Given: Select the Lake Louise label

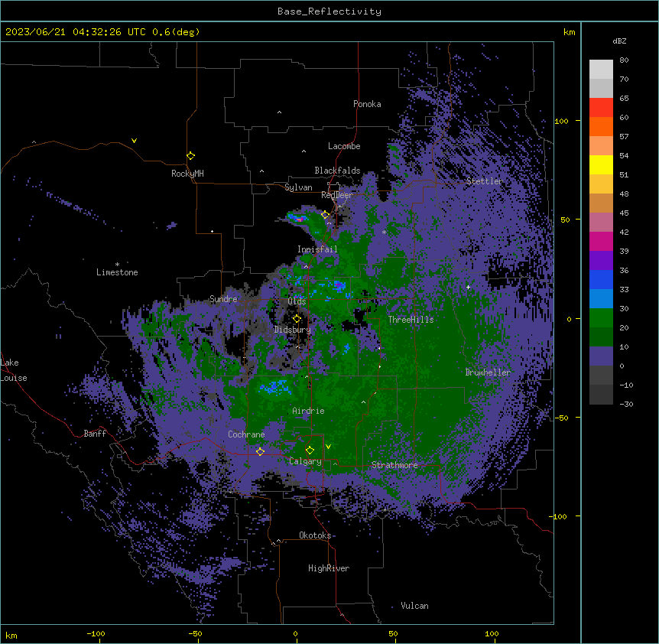Looking at the screenshot, I should point(12,370).
